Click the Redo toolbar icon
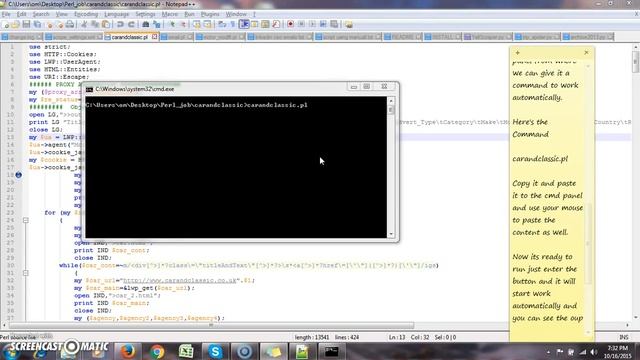Screen dimensions: 640x360 tap(131, 24)
